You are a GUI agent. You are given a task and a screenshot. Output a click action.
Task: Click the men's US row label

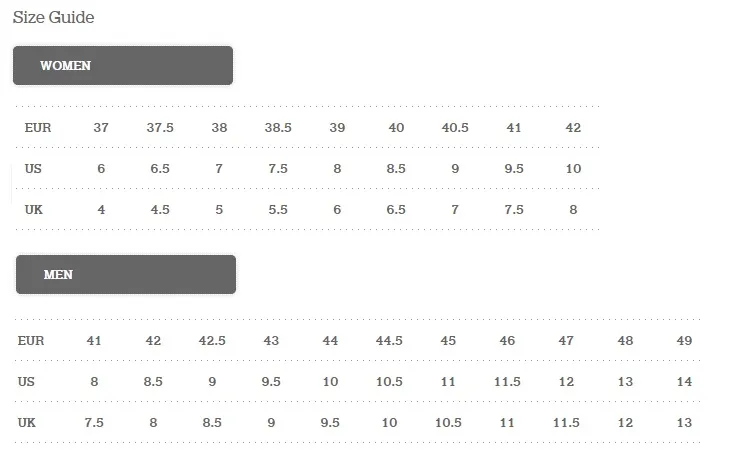point(26,381)
